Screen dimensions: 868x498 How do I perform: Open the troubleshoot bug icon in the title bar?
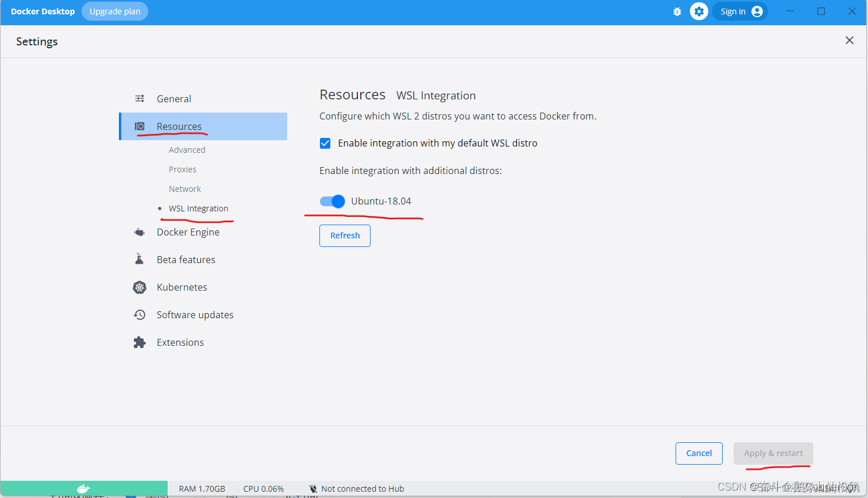tap(677, 11)
